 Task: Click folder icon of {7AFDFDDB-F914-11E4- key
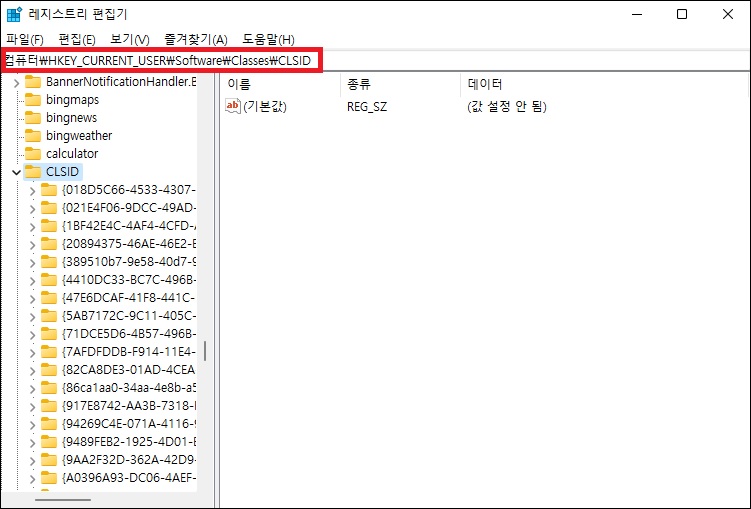coord(48,351)
